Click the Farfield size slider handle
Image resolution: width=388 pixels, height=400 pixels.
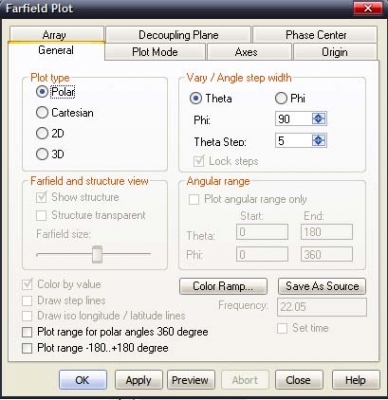97,254
